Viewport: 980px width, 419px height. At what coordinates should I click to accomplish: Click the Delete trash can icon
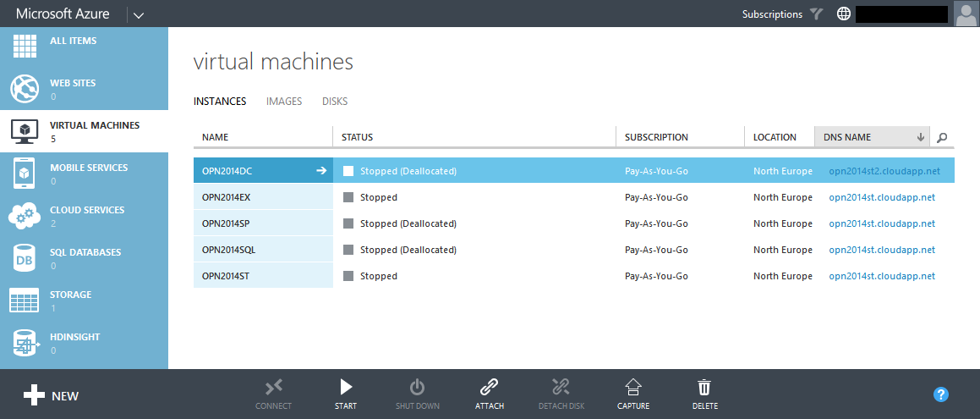tap(705, 388)
